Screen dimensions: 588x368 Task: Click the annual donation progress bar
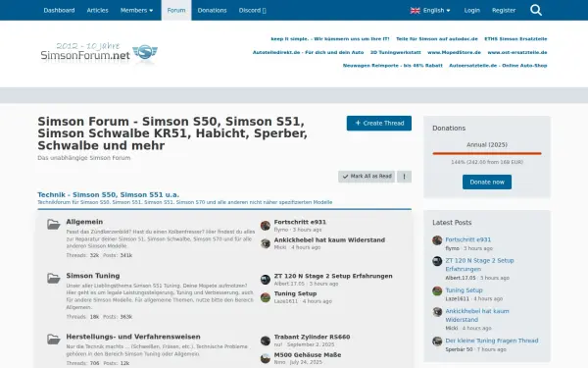coord(487,154)
